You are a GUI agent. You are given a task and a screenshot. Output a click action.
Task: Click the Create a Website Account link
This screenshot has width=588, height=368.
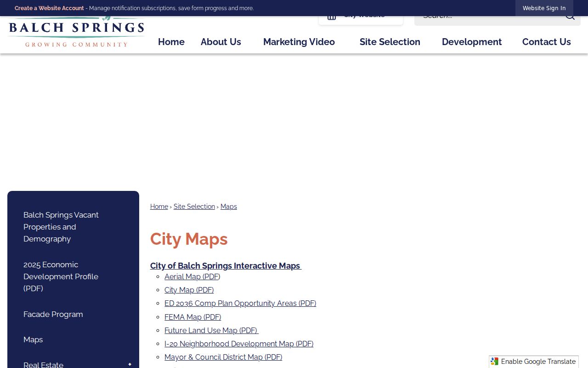pyautogui.click(x=49, y=8)
